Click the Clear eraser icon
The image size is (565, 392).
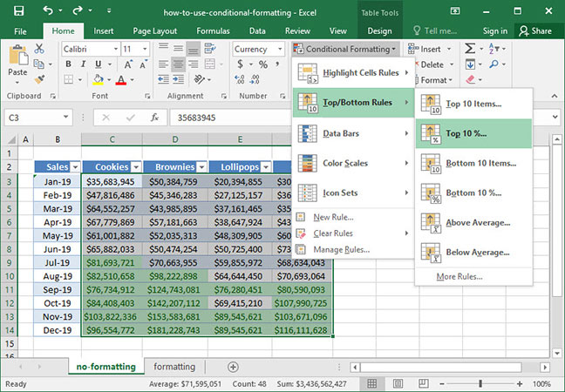(471, 79)
